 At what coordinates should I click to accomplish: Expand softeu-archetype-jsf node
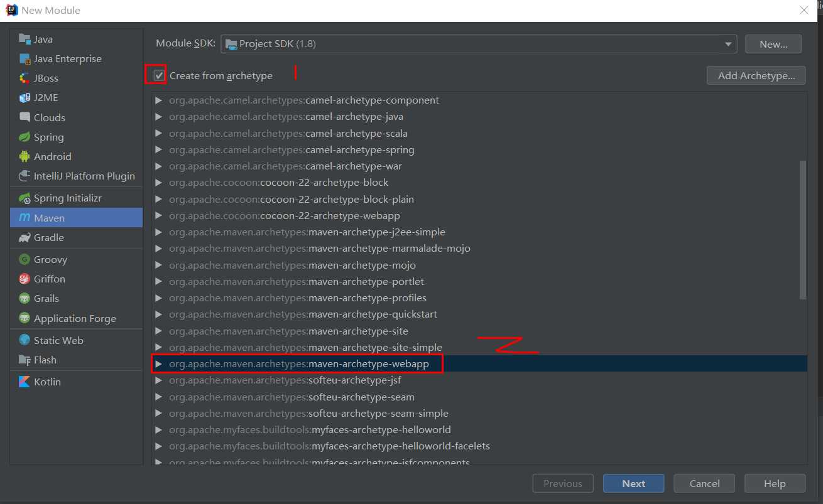coord(159,380)
